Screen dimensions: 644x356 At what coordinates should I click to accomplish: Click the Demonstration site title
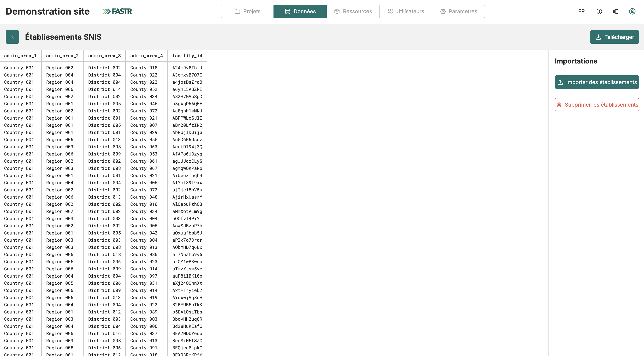pos(48,12)
